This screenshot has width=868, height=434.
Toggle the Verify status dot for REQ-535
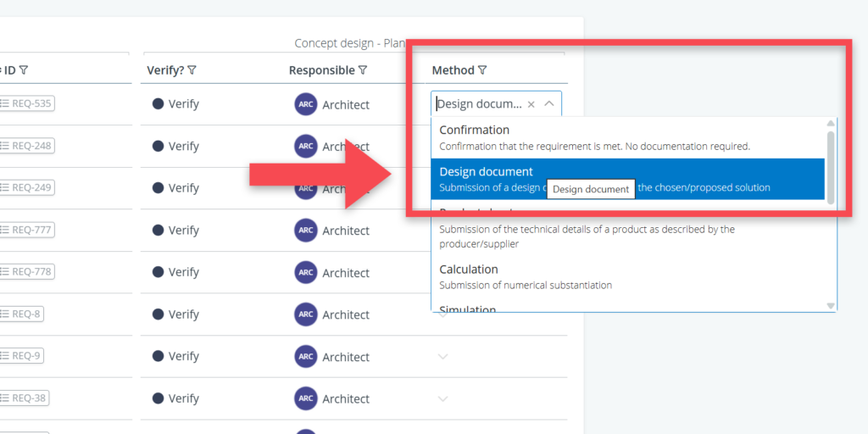[x=158, y=104]
